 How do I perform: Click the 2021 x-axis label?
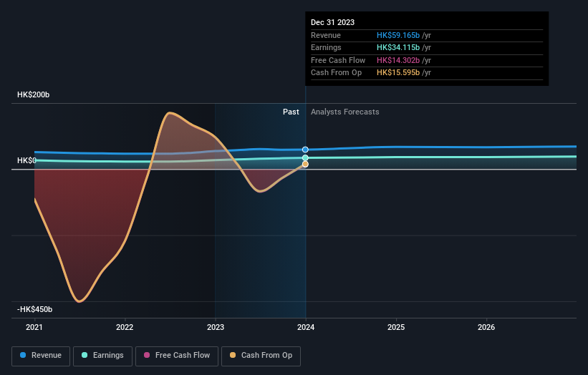[x=34, y=327]
